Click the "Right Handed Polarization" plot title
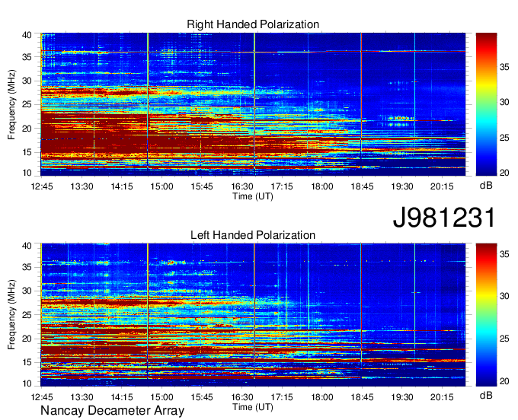Screen dimensions: 518x420 (x=253, y=24)
